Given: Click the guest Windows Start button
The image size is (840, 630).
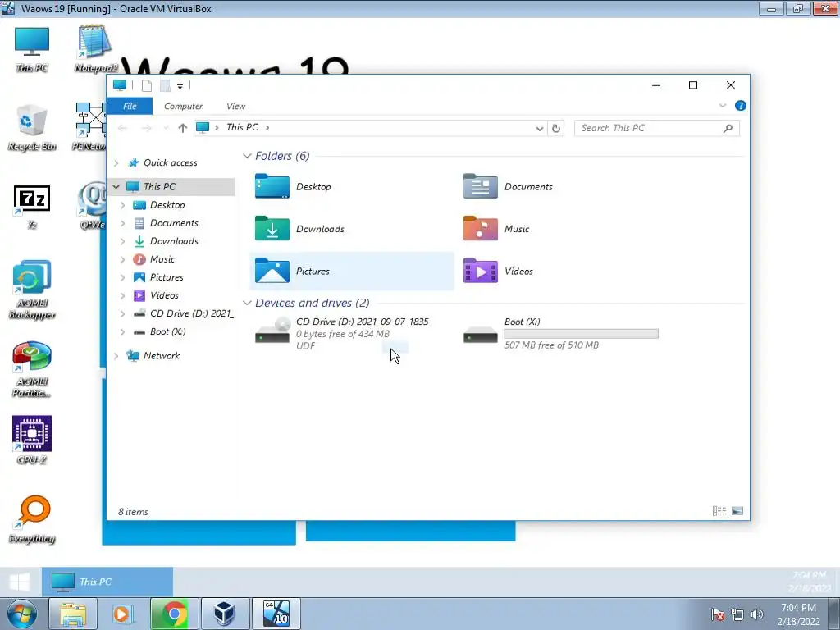Looking at the screenshot, I should tap(20, 582).
